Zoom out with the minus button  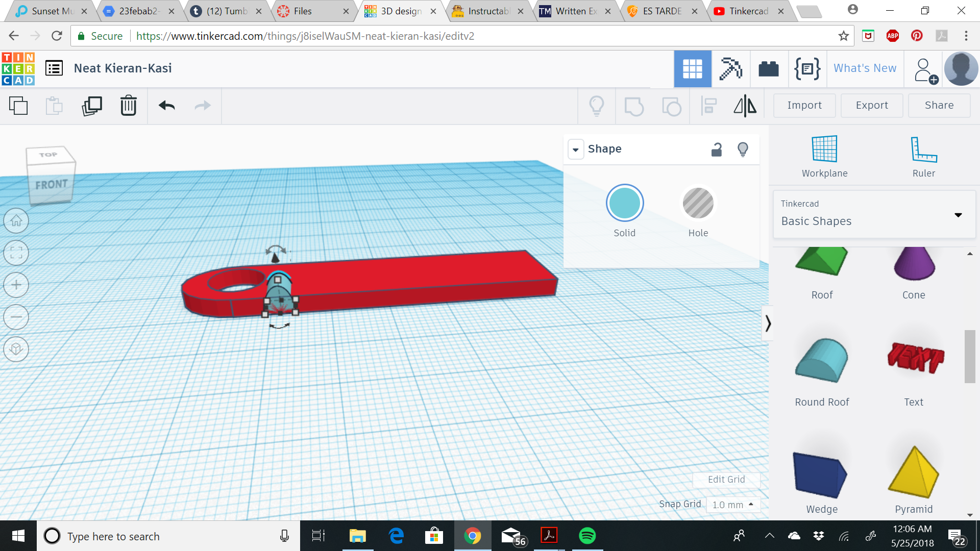point(16,317)
